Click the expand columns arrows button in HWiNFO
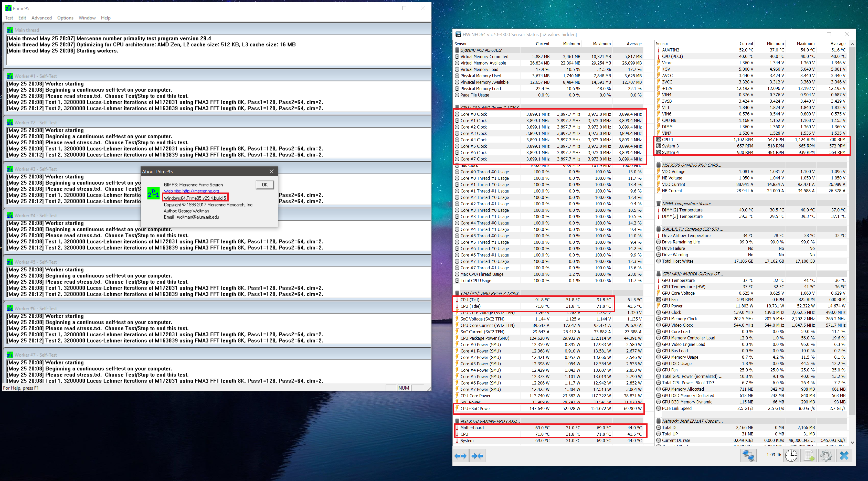 coord(461,456)
